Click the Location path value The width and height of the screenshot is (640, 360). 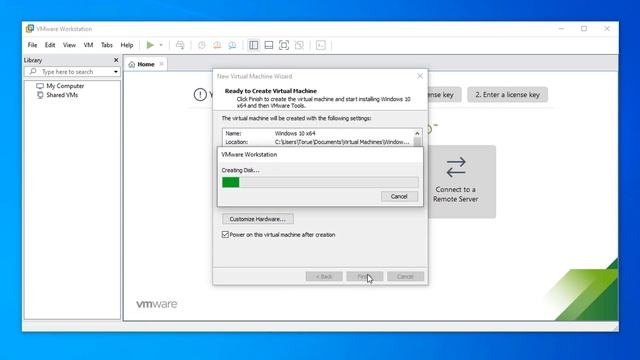click(x=342, y=142)
